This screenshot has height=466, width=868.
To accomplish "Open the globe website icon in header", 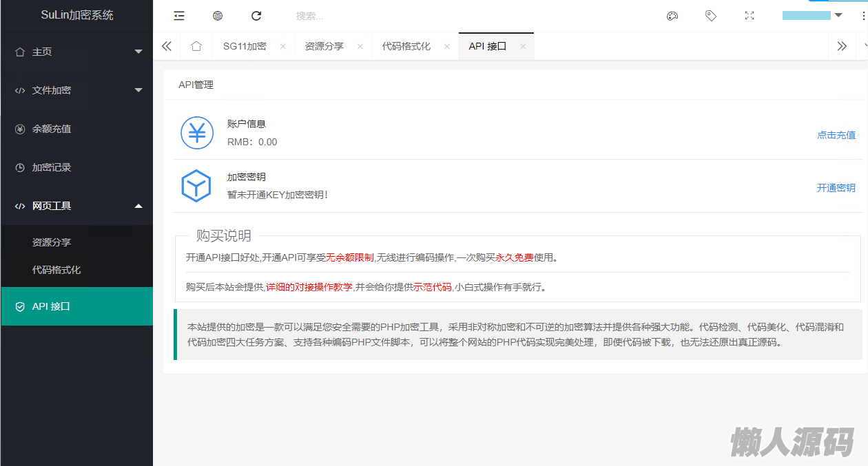I will pos(218,16).
